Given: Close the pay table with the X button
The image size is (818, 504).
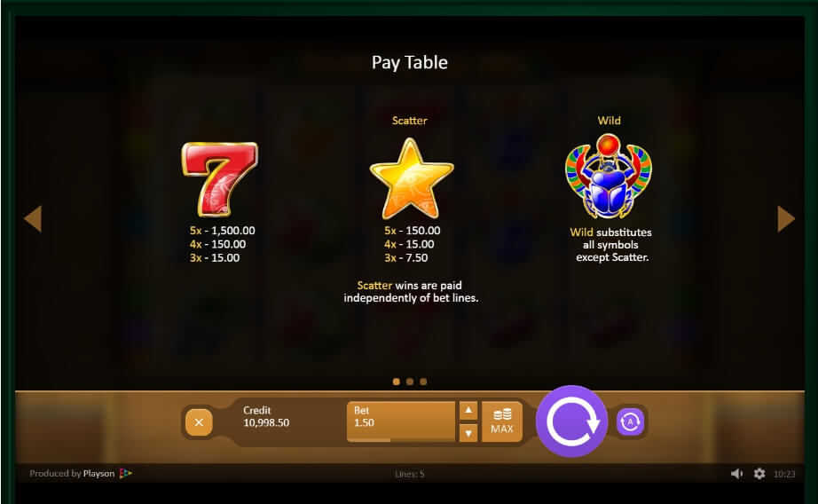Looking at the screenshot, I should point(199,422).
